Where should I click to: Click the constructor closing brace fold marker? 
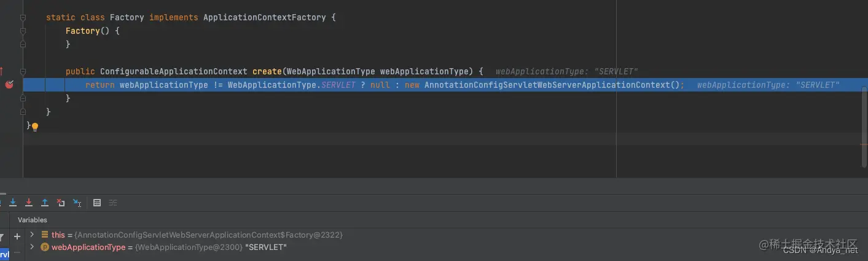[x=23, y=44]
